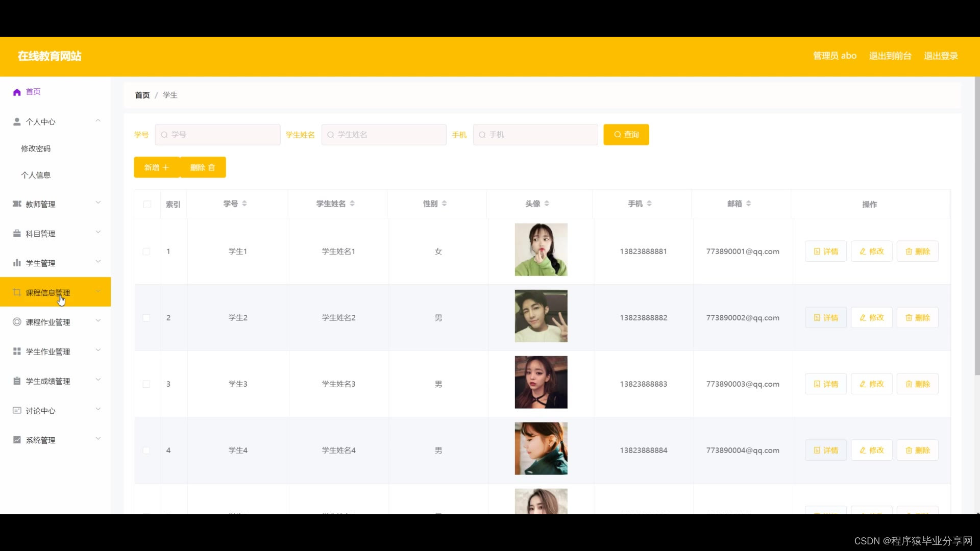Click the 讨论中心 message icon
The height and width of the screenshot is (551, 980).
(x=17, y=410)
